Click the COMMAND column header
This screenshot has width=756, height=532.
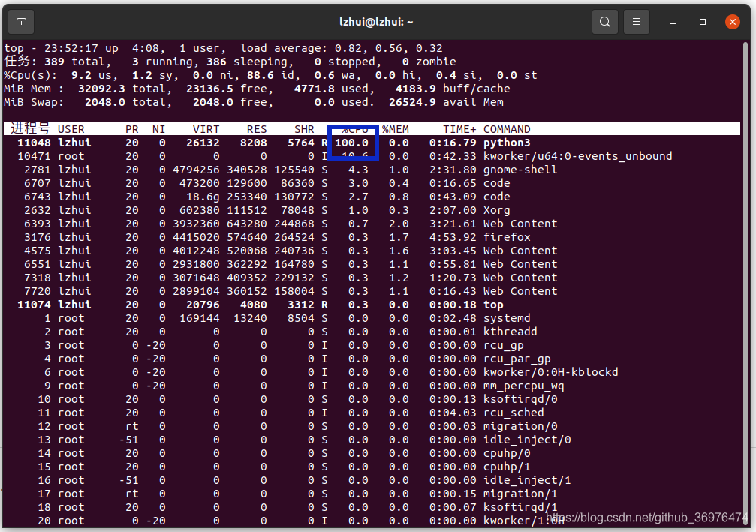click(507, 129)
